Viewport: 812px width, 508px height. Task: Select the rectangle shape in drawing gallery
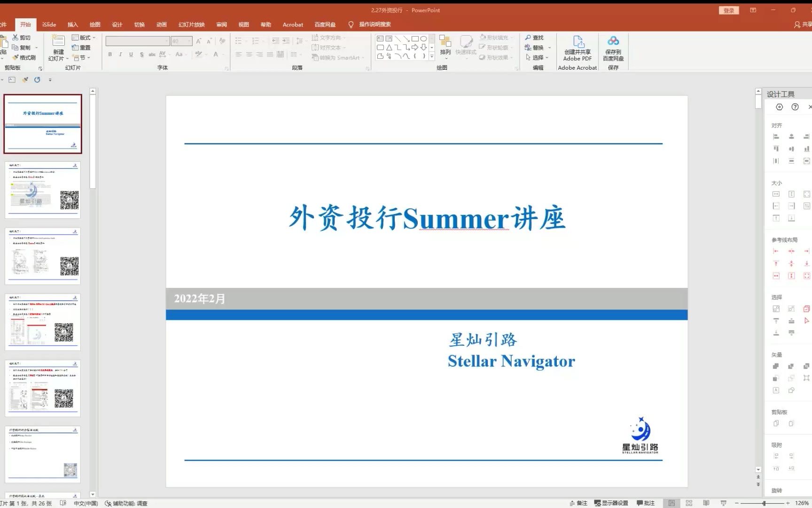point(415,39)
